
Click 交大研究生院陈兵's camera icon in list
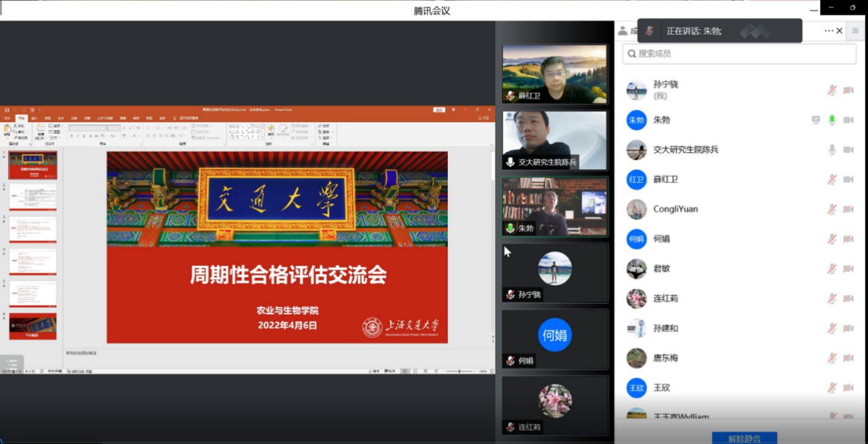848,149
